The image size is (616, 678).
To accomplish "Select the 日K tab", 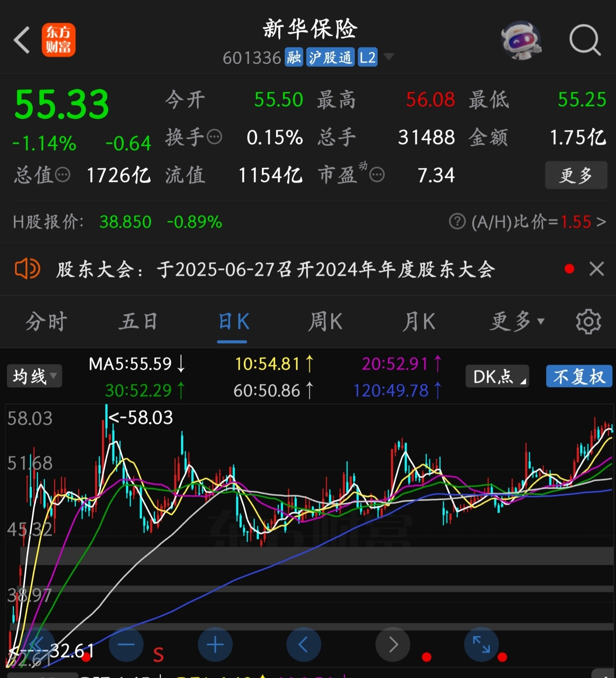I will [234, 322].
